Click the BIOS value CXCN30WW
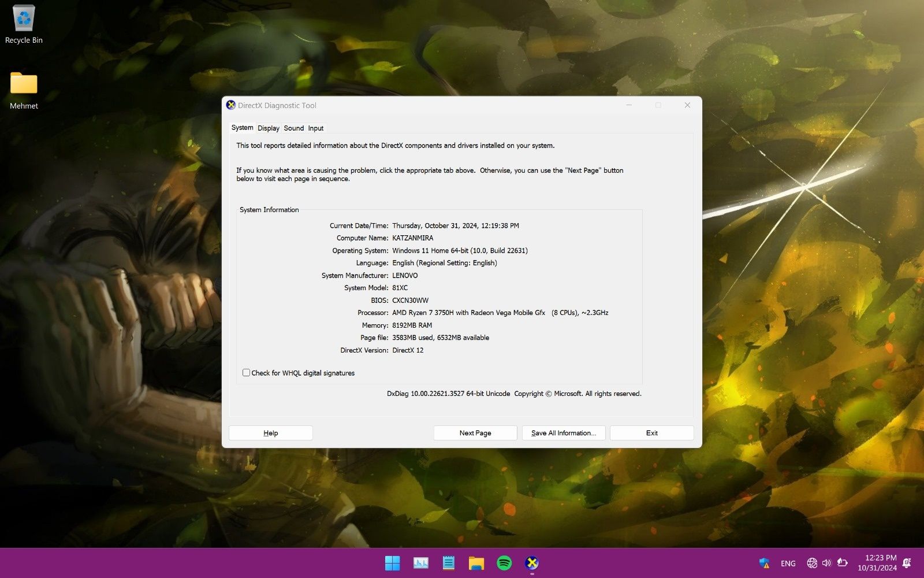Image resolution: width=924 pixels, height=578 pixels. pos(410,301)
